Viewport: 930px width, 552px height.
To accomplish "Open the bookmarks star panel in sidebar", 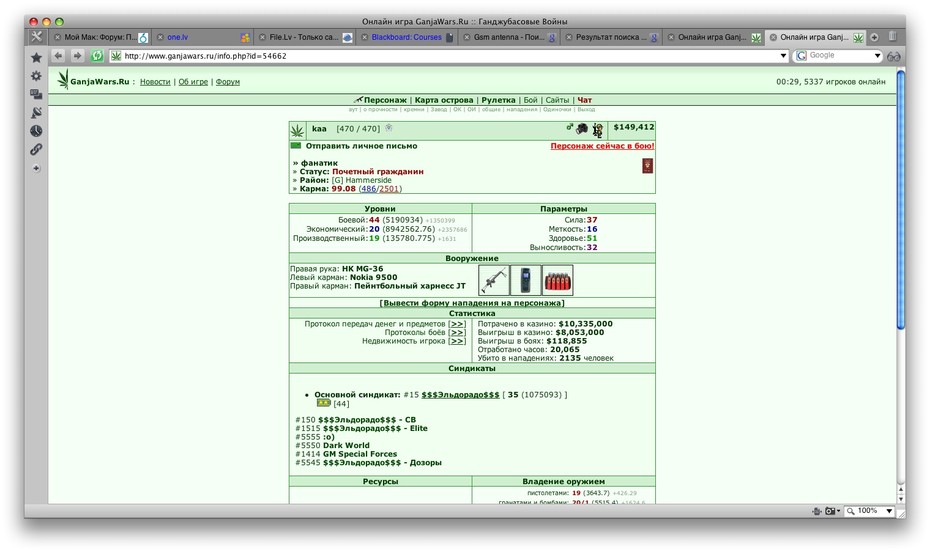I will [36, 58].
